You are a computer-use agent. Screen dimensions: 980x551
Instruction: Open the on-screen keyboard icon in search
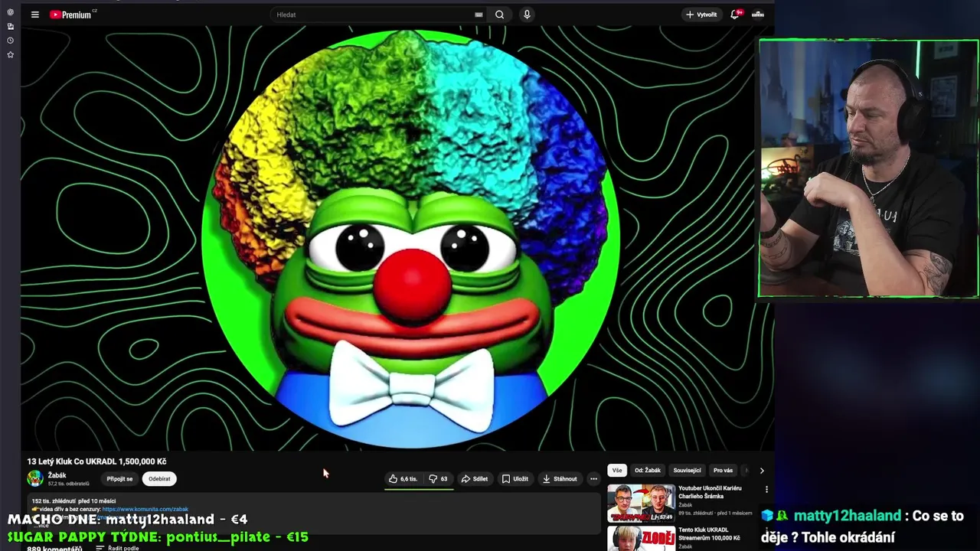click(479, 15)
